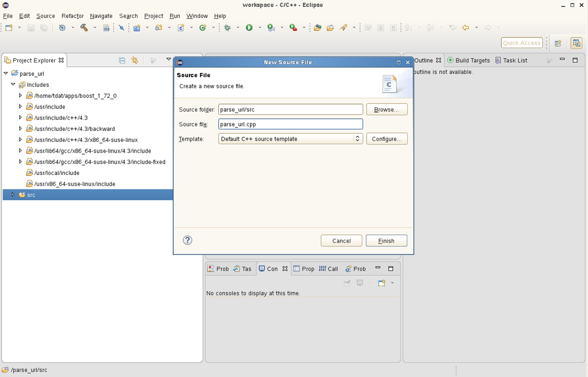Viewport: 588px width, 377px height.
Task: Open the dropdown beside the New wizard icon
Action: (19, 28)
